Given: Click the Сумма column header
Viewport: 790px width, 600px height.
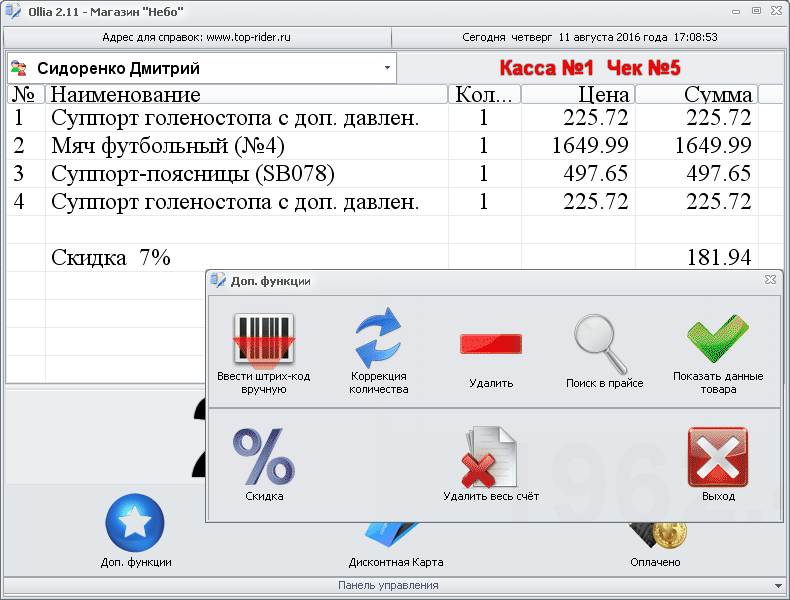Looking at the screenshot, I should [x=696, y=94].
